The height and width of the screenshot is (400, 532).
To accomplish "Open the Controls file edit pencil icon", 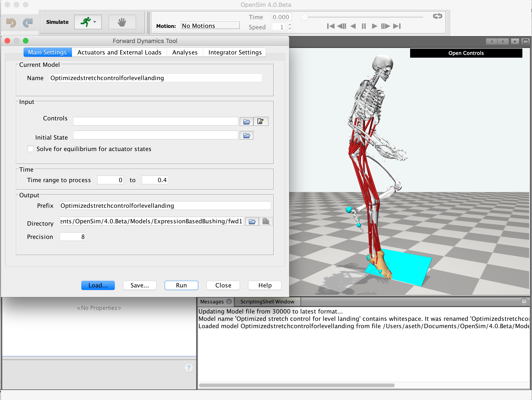I will tap(261, 121).
